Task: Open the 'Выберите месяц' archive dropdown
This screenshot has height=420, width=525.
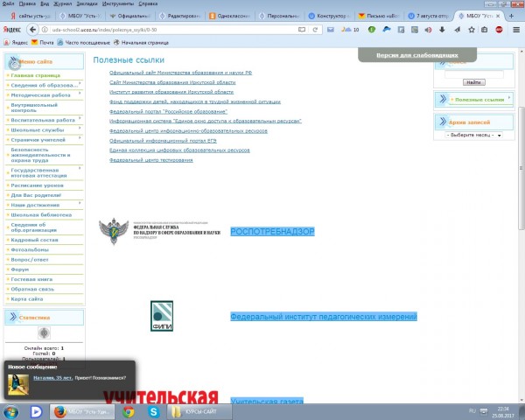Action: pyautogui.click(x=473, y=135)
